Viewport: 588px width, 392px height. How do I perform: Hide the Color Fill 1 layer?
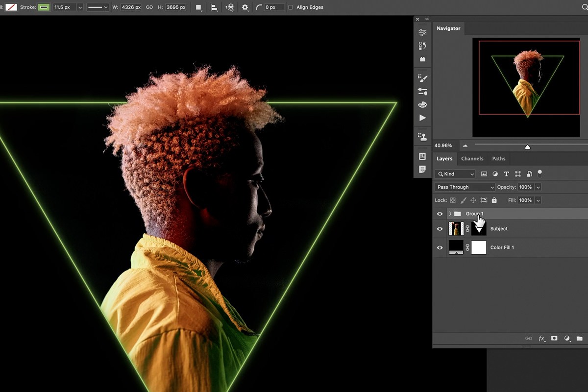(440, 247)
